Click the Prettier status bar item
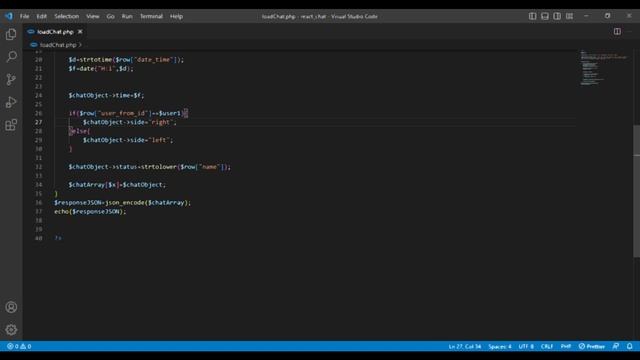 [x=592, y=346]
